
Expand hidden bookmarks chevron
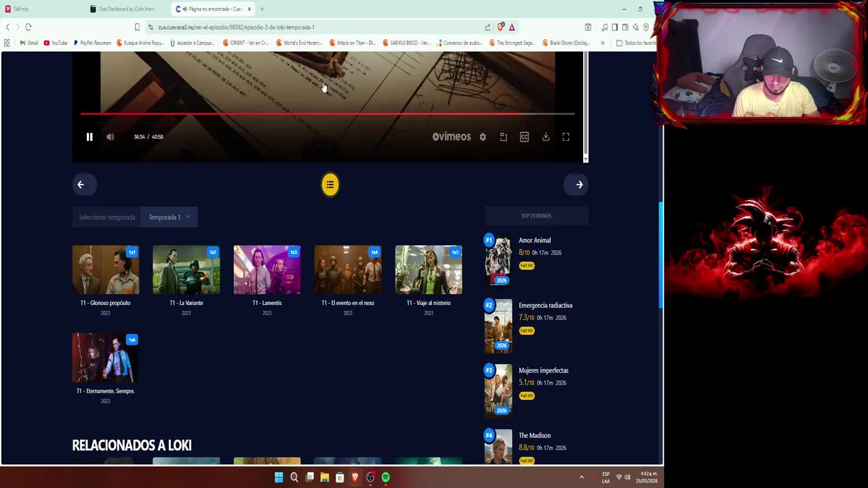tap(602, 43)
